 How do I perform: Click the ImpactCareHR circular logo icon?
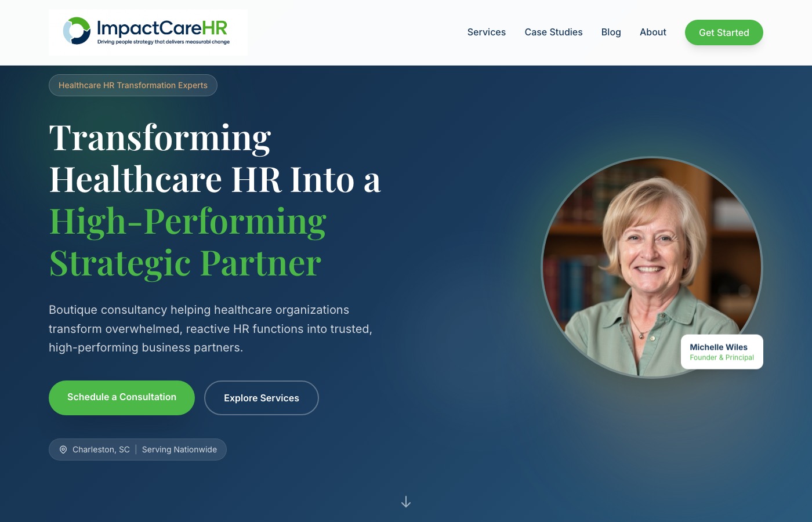77,31
